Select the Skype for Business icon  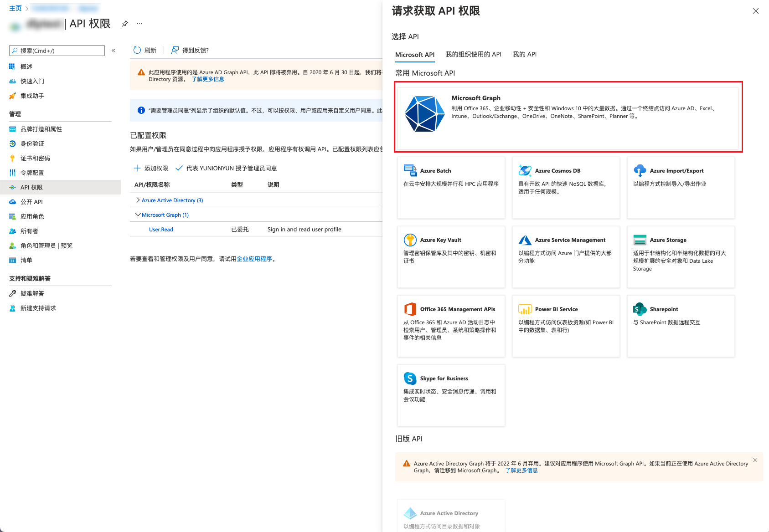[410, 379]
